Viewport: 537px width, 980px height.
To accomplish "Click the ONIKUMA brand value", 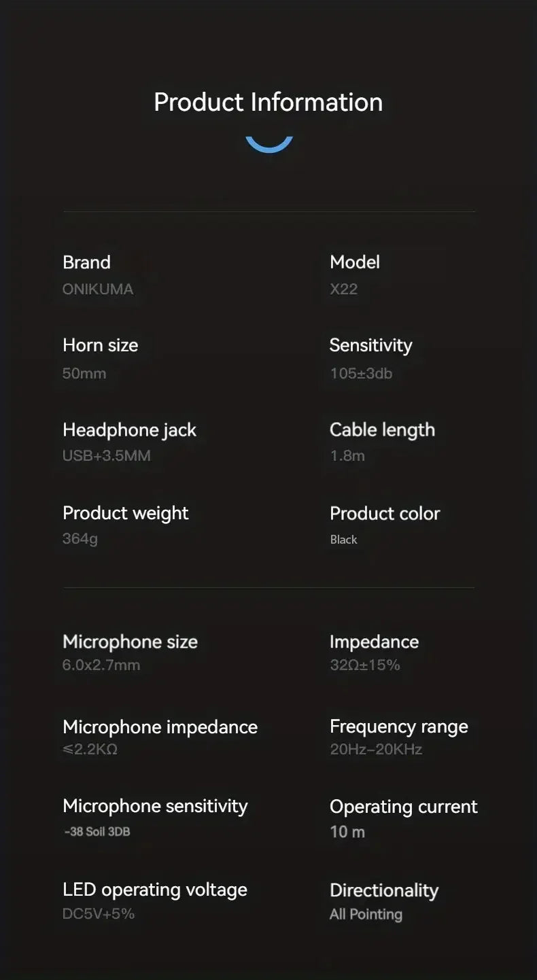I will (x=98, y=289).
